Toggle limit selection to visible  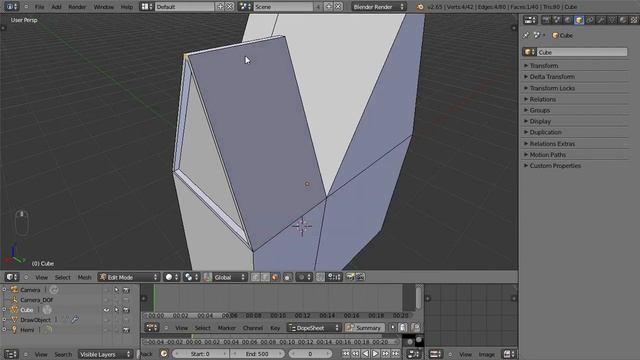point(288,277)
